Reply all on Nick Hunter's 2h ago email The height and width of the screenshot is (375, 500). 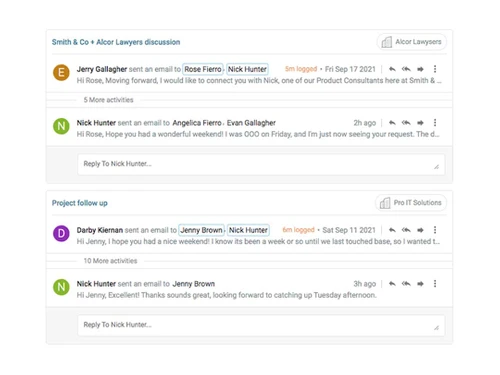(406, 123)
